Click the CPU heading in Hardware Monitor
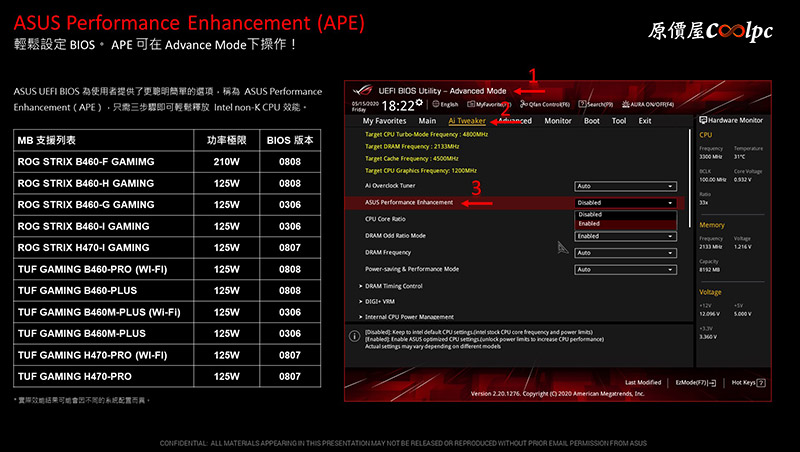800x452 pixels. [x=706, y=135]
